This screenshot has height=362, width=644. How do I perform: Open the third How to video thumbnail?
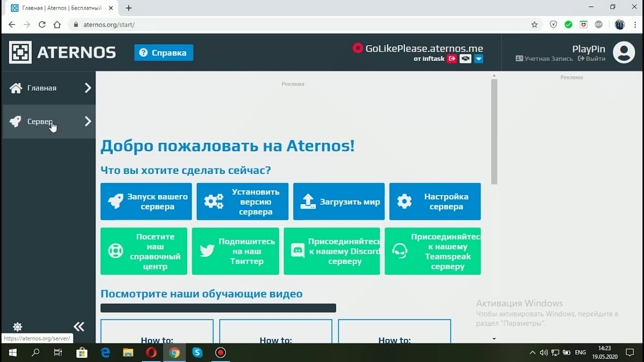pyautogui.click(x=394, y=332)
